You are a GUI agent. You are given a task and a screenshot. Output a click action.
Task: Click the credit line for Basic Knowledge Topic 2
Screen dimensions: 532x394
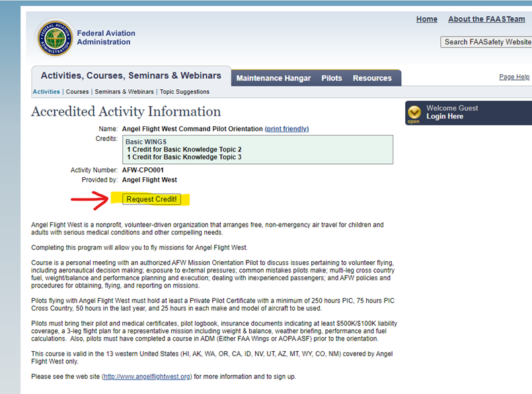[x=184, y=149]
